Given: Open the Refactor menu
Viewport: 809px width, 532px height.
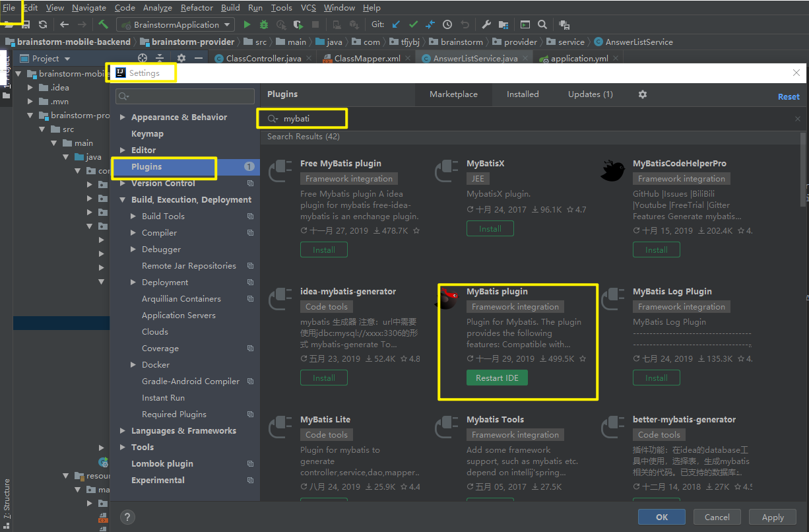Looking at the screenshot, I should [x=197, y=8].
